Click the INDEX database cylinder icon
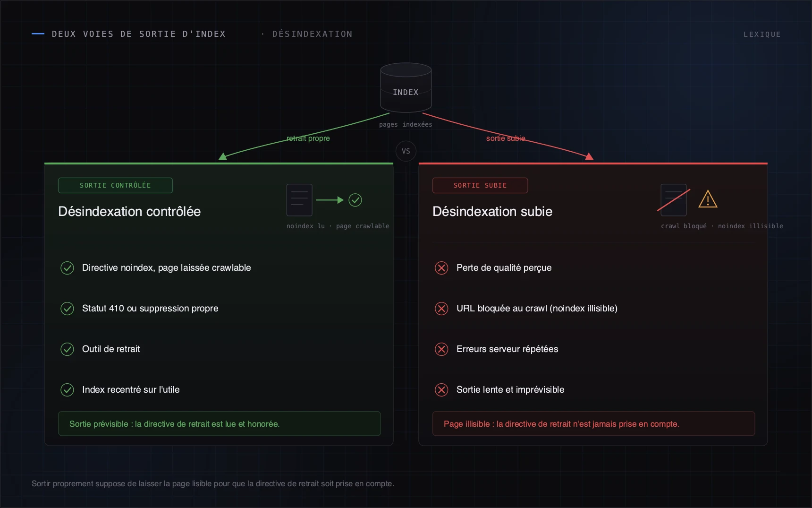 click(406, 87)
